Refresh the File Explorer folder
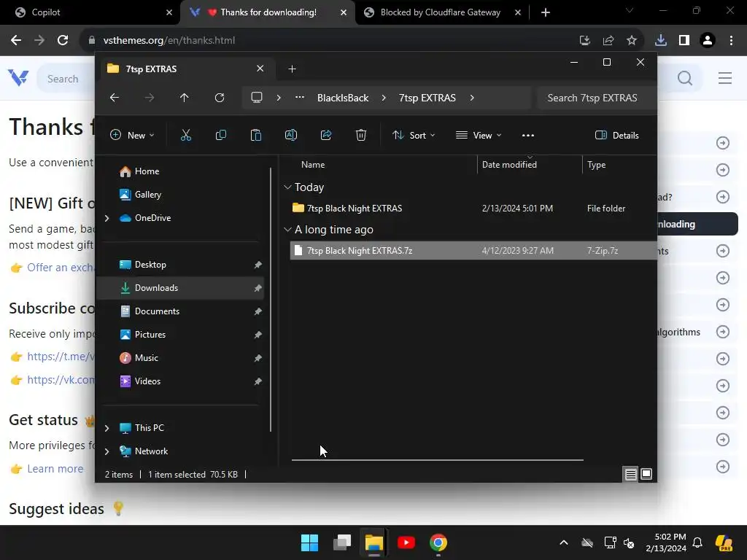 [219, 98]
